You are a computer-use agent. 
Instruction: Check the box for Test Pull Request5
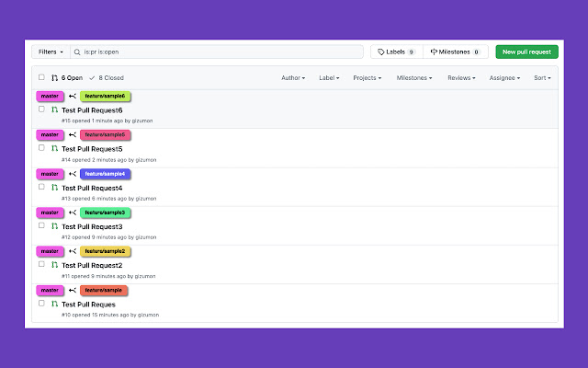click(x=41, y=148)
